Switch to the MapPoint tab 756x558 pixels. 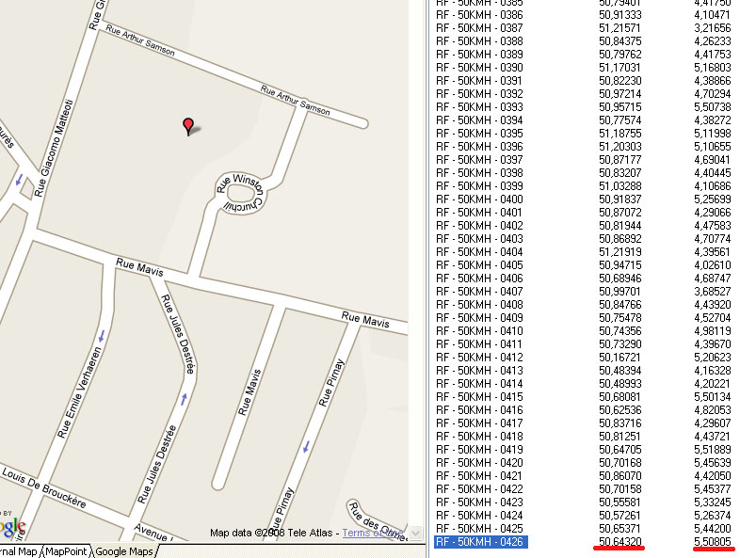(67, 551)
